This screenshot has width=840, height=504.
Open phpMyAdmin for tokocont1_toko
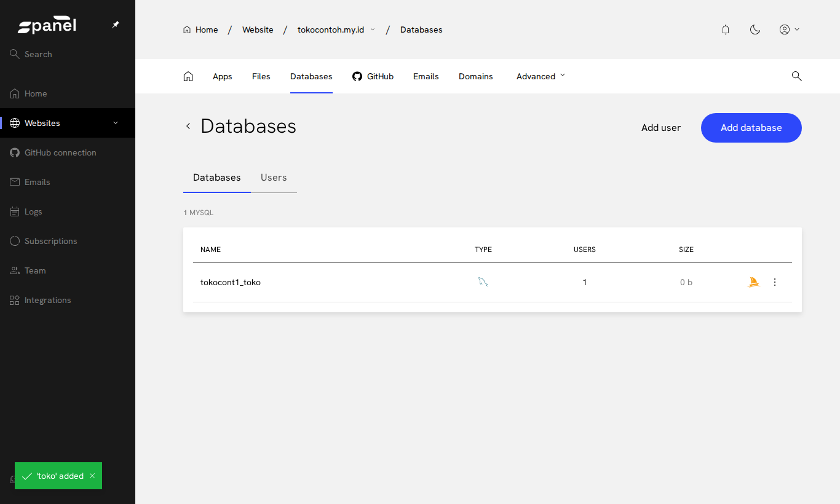click(754, 282)
